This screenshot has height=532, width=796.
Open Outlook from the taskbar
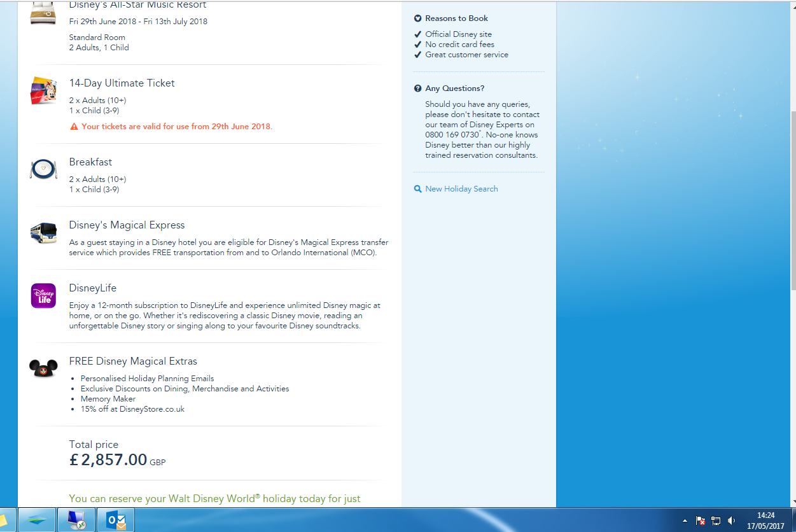(116, 520)
